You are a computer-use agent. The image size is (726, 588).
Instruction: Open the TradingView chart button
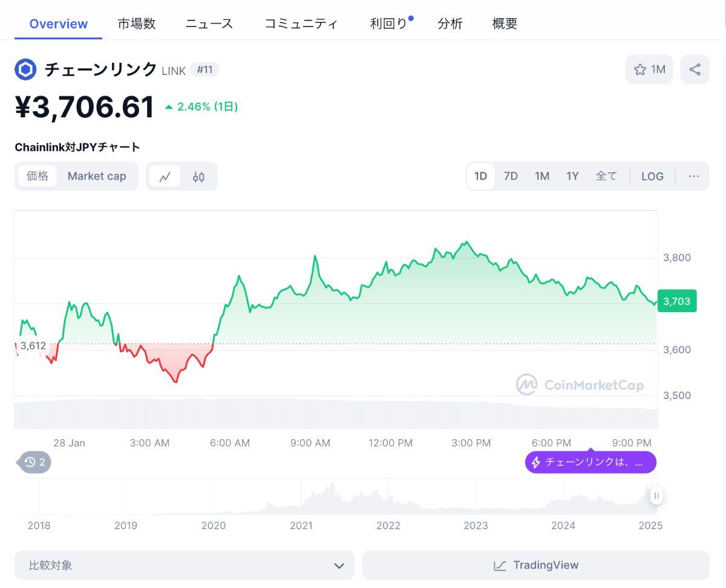point(535,566)
